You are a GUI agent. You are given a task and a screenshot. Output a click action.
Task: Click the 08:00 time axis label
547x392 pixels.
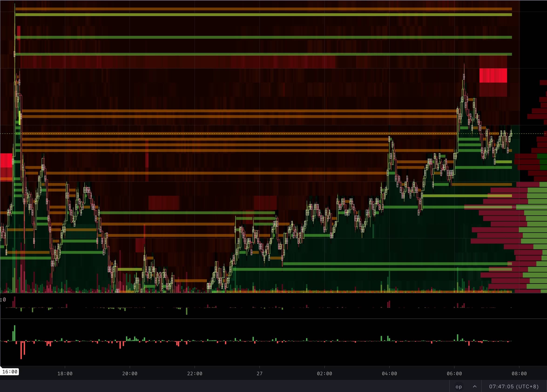pos(519,374)
